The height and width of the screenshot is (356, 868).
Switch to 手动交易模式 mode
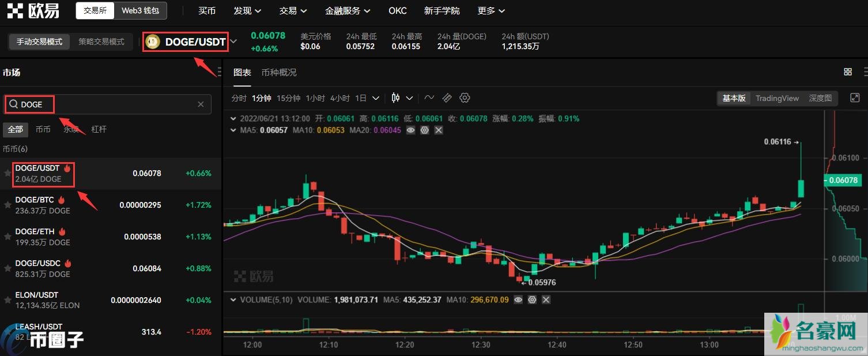(x=39, y=42)
